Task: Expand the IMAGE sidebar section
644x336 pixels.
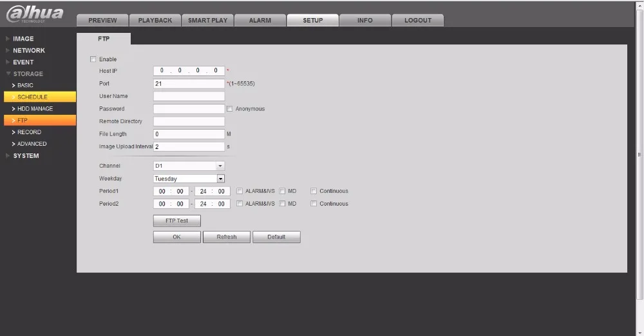Action: click(23, 39)
